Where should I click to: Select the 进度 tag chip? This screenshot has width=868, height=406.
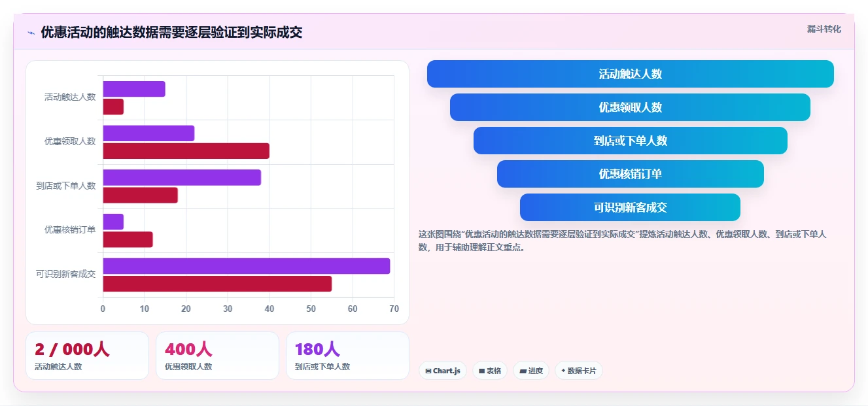point(531,371)
